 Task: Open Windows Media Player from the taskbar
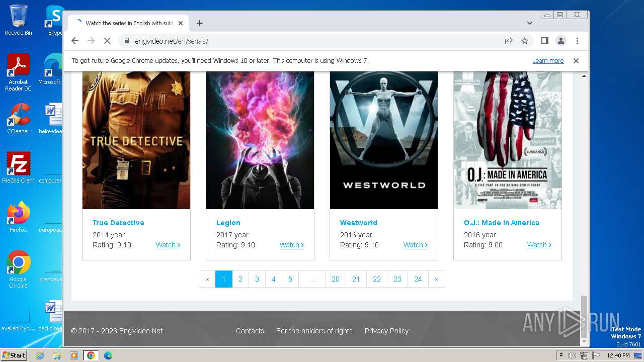click(74, 355)
